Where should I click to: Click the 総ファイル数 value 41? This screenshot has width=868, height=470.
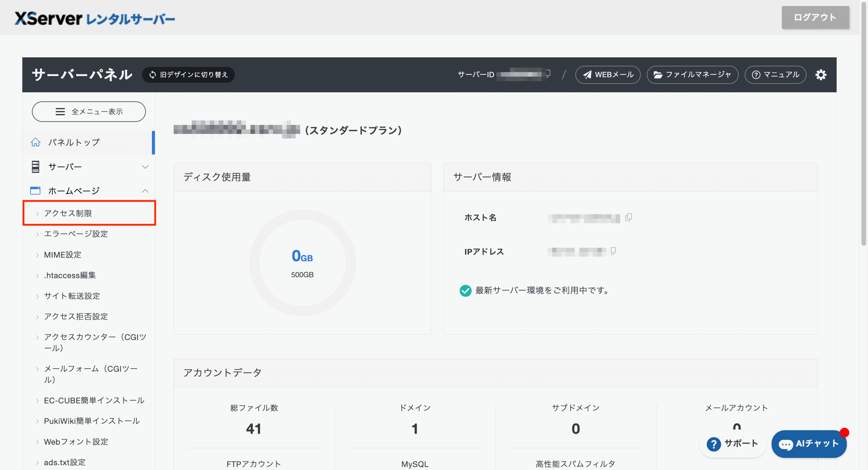click(254, 429)
